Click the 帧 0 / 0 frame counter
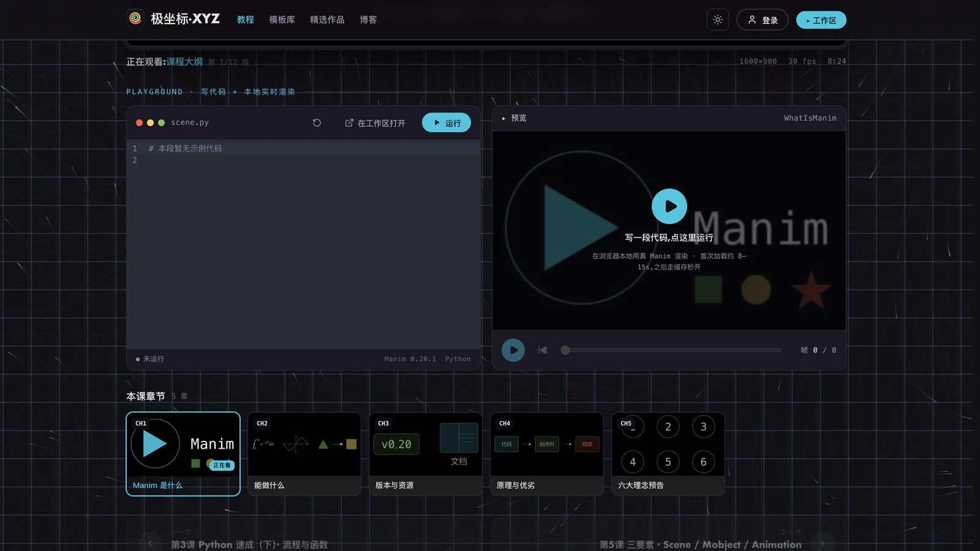This screenshot has height=551, width=980. coord(818,350)
